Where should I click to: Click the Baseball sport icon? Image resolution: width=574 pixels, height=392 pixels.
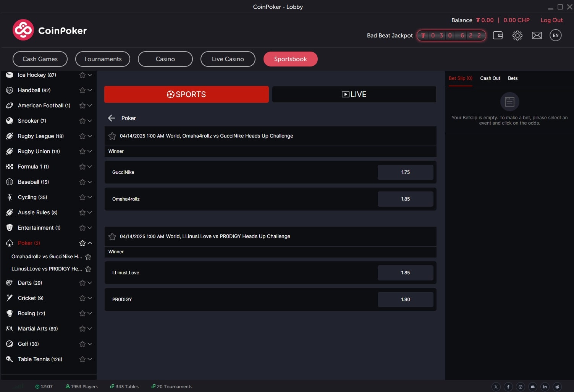[x=10, y=182]
